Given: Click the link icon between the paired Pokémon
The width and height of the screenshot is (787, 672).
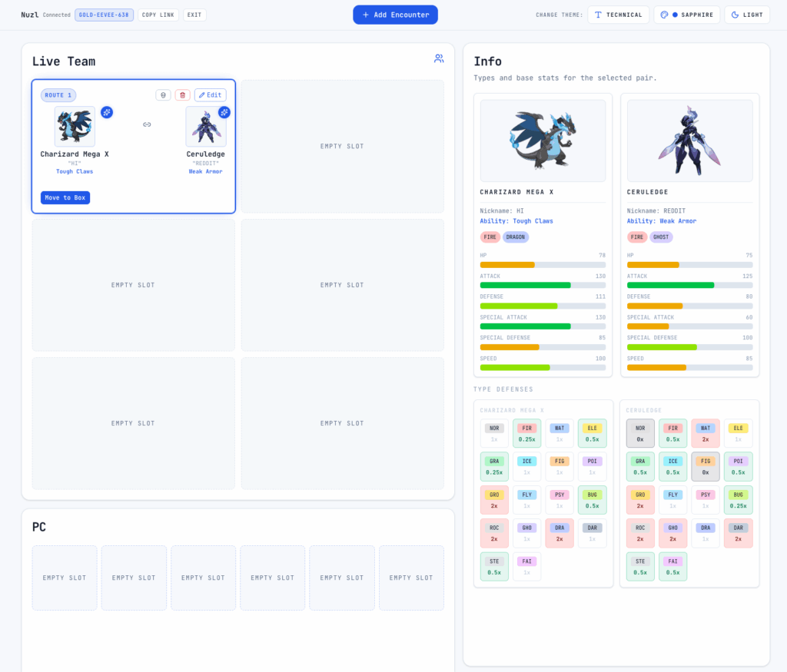Looking at the screenshot, I should 147,124.
